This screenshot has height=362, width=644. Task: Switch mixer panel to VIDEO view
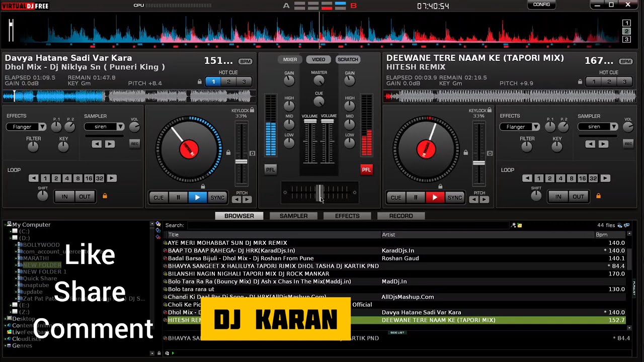(x=318, y=59)
